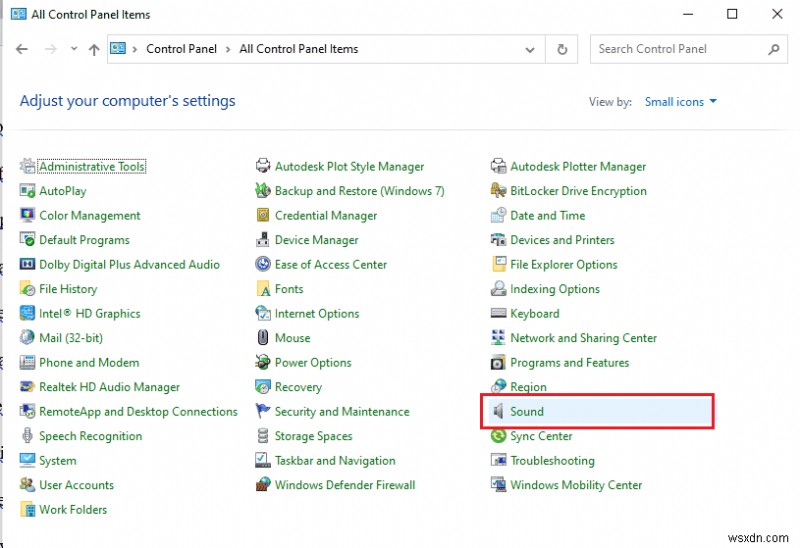Click the Realtek HD Audio Manager icon
This screenshot has height=548, width=800.
[x=27, y=387]
